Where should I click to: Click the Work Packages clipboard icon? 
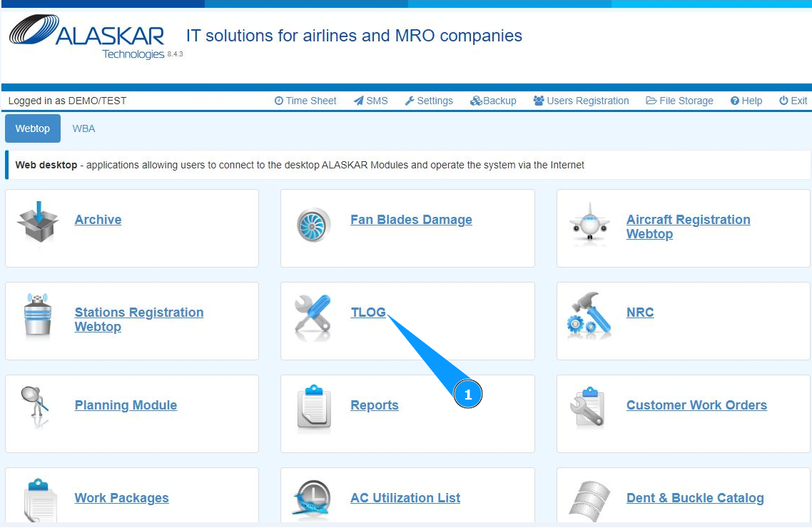[40, 499]
